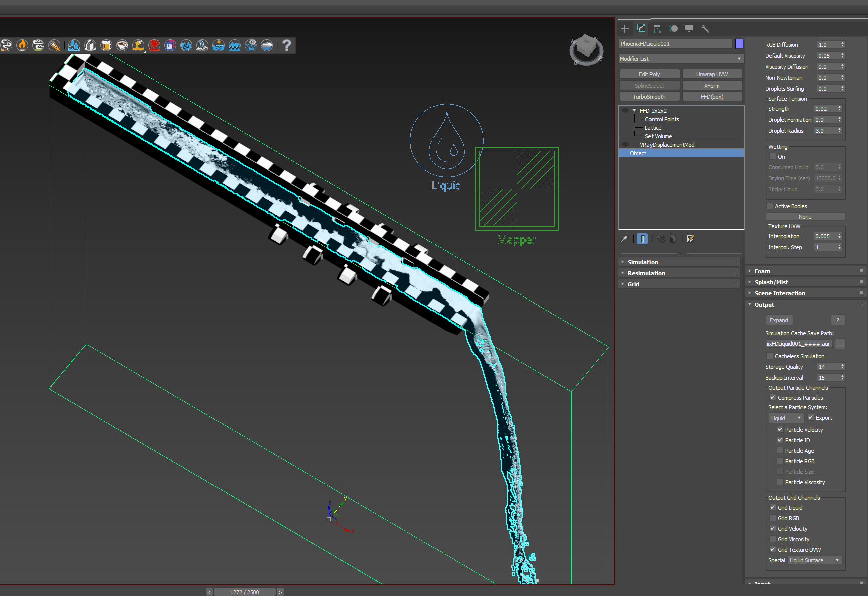Open the Modifier List dropdown
Screen dimensions: 868x596
tap(681, 59)
